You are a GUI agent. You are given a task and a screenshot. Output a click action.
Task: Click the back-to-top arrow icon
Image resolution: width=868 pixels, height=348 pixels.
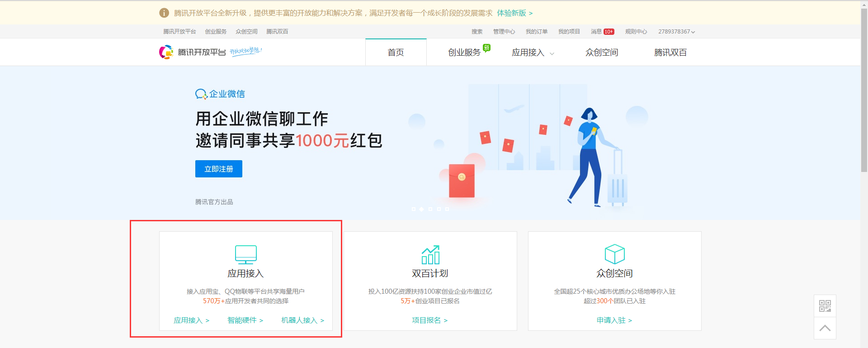coord(825,328)
